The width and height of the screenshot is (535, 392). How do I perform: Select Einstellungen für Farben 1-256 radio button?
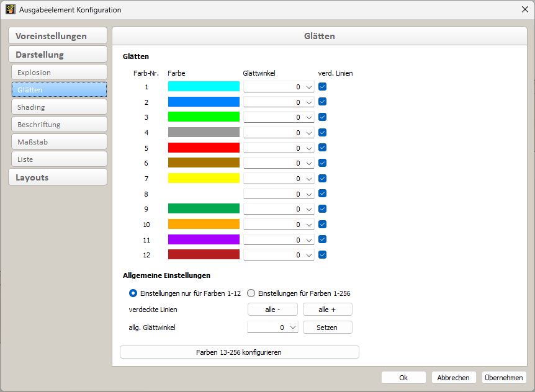pyautogui.click(x=251, y=293)
